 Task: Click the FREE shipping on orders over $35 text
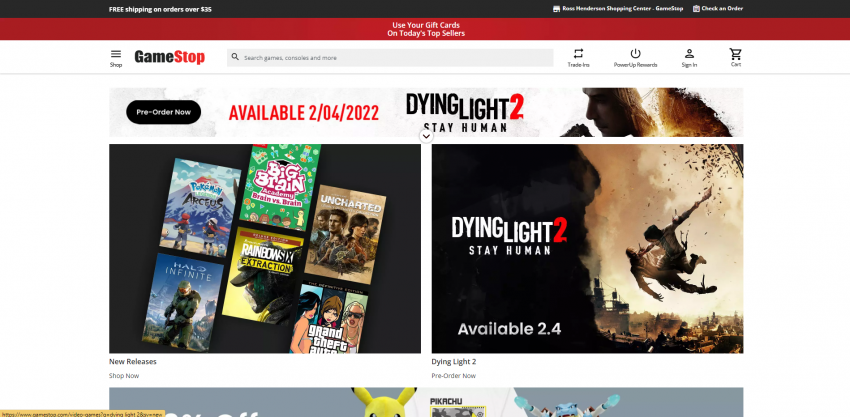coord(160,9)
